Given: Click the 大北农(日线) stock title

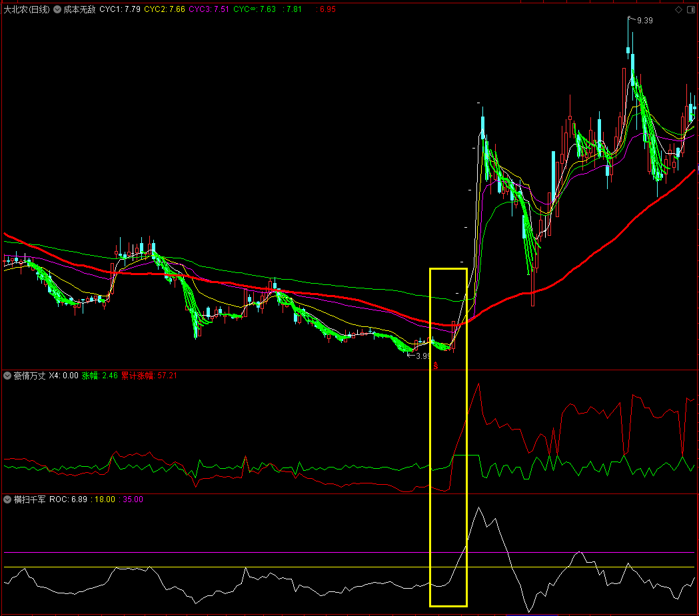Looking at the screenshot, I should [x=27, y=9].
